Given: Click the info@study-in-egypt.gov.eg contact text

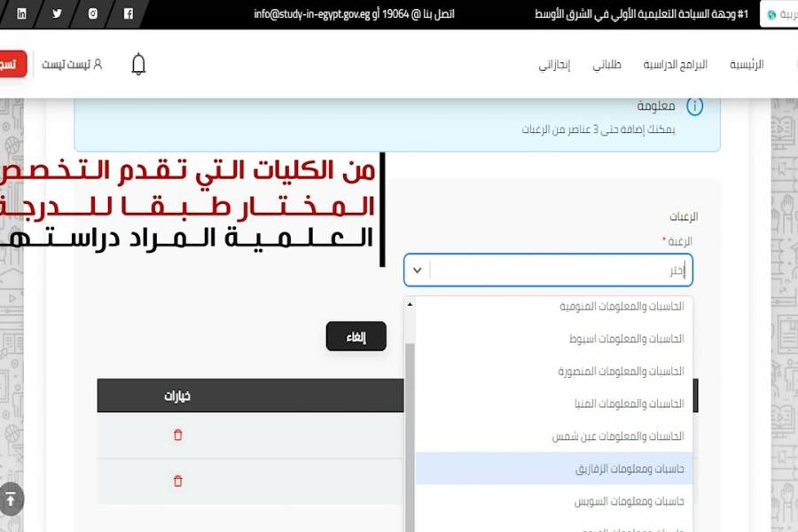Looking at the screenshot, I should [312, 14].
